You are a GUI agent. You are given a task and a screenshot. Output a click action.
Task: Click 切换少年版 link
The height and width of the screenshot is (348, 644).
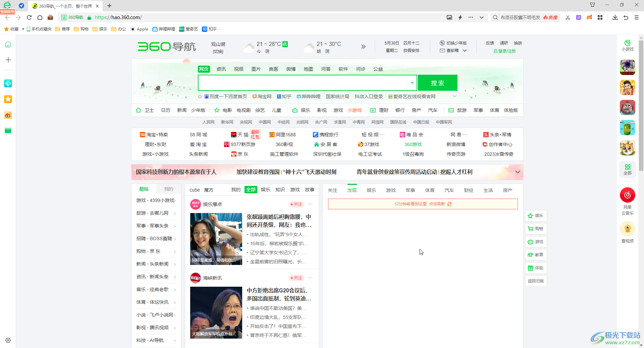tap(453, 43)
